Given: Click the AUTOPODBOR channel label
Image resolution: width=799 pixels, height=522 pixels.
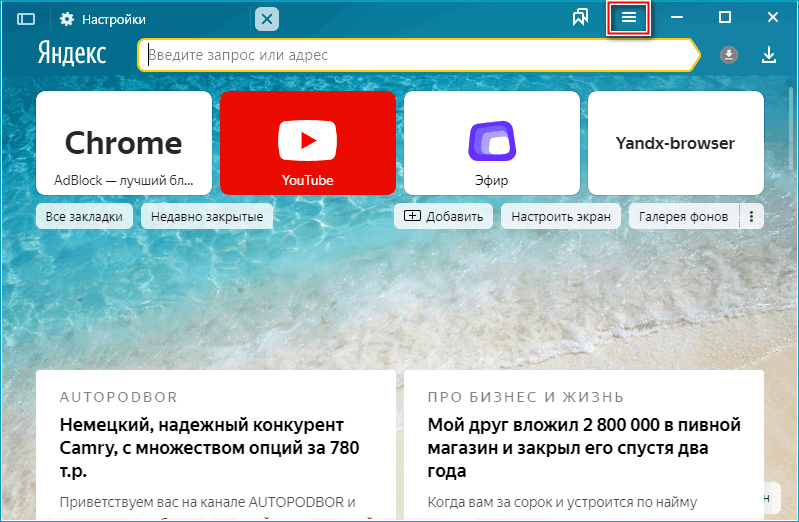Looking at the screenshot, I should 119,397.
